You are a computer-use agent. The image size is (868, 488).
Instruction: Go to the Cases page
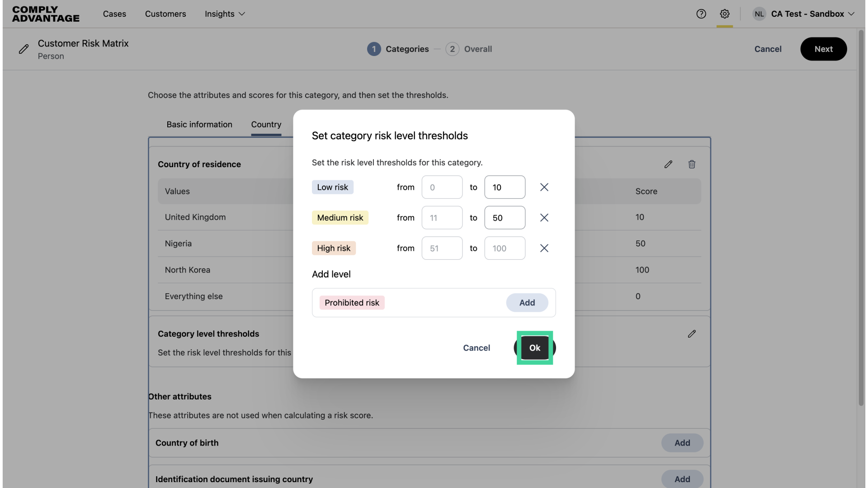pos(114,14)
